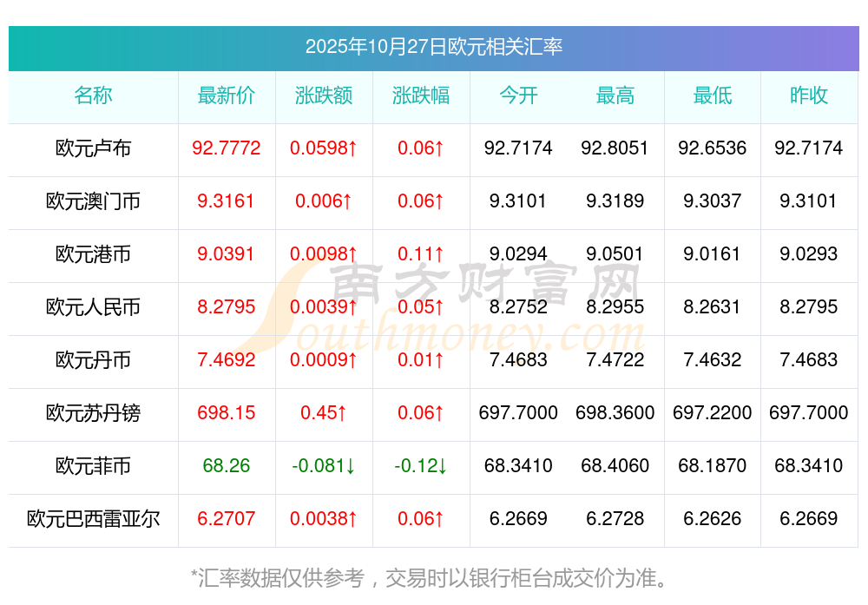The image size is (868, 605).
Task: Click the 最新价 column header
Action: [227, 95]
